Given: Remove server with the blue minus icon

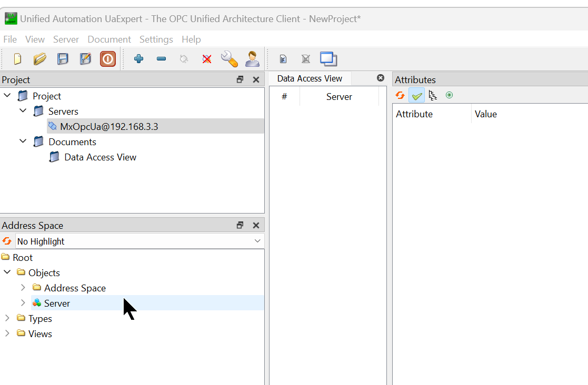Looking at the screenshot, I should coord(161,59).
